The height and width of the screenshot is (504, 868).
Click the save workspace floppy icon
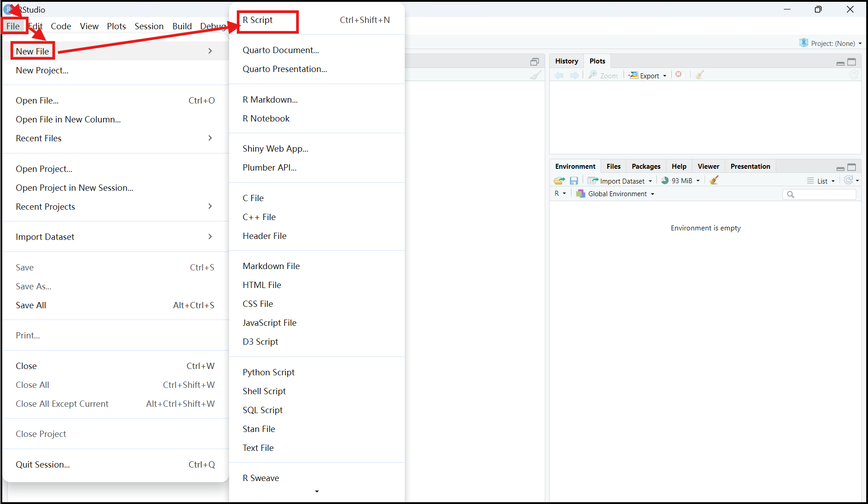574,181
